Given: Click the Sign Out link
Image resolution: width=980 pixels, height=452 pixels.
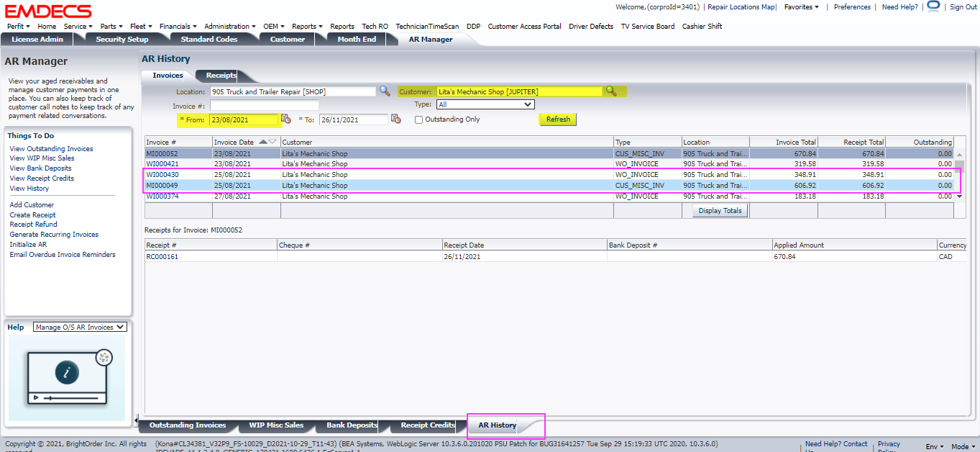Looking at the screenshot, I should coord(963,7).
